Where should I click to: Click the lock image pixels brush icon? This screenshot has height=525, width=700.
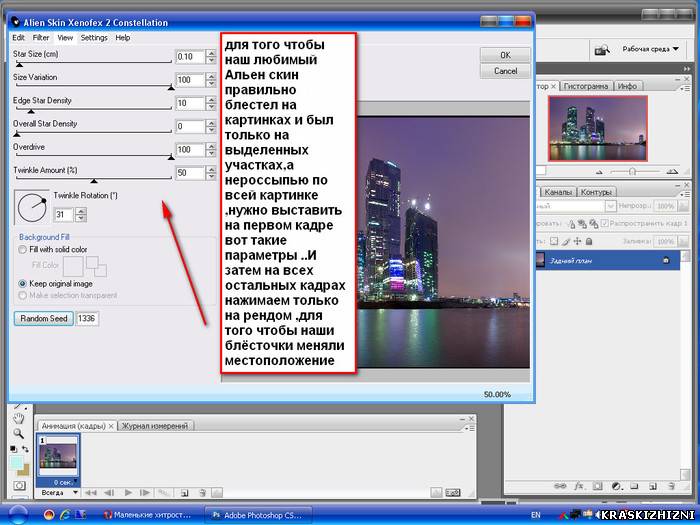pos(566,242)
